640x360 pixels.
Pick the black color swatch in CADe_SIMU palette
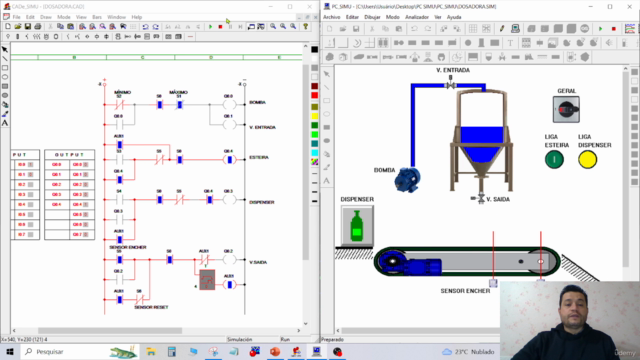[x=314, y=49]
